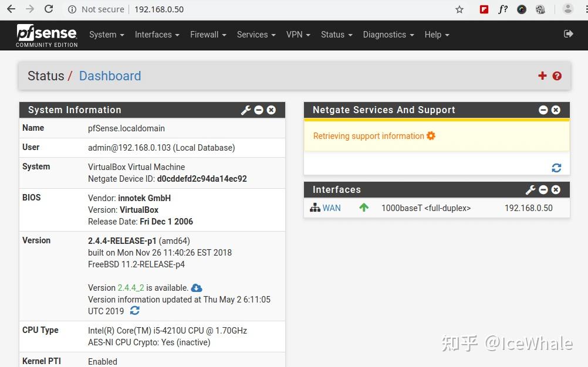588x367 pixels.
Task: Log out of pfSense
Action: coord(568,35)
